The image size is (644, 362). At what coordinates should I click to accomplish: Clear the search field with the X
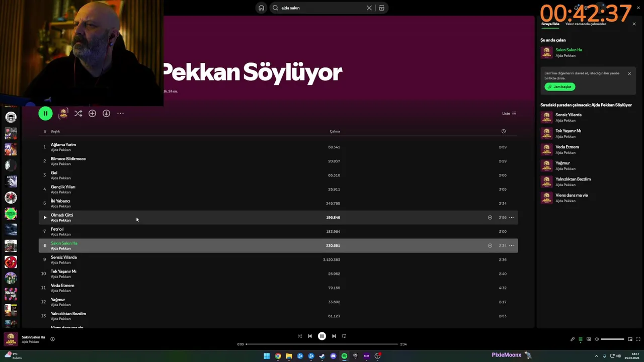pos(369,8)
